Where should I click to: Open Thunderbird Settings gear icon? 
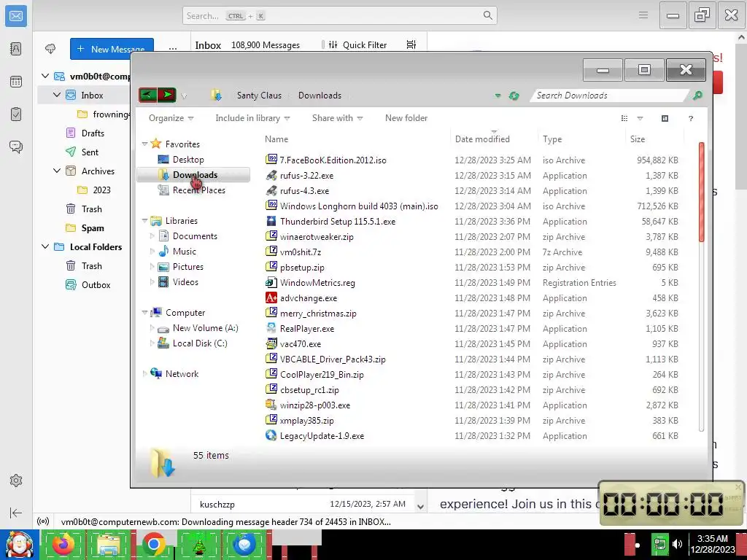(x=16, y=481)
